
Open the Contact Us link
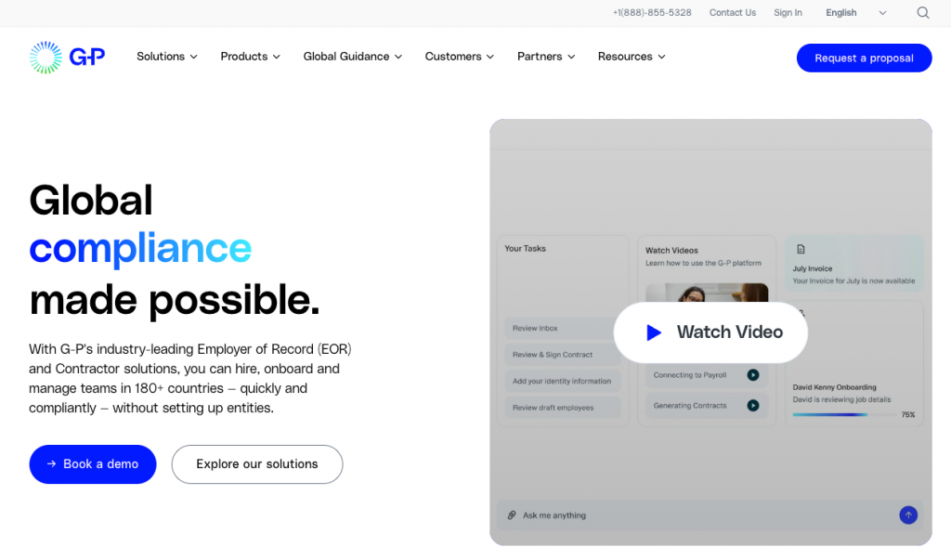(733, 13)
